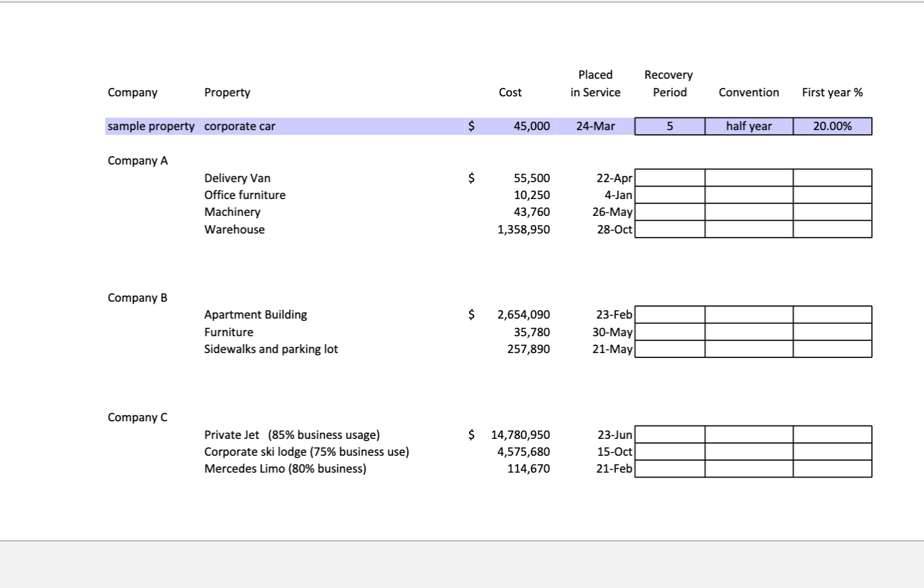924x588 pixels.
Task: Click Sidewalks and parking lot convention cell
Action: (749, 349)
